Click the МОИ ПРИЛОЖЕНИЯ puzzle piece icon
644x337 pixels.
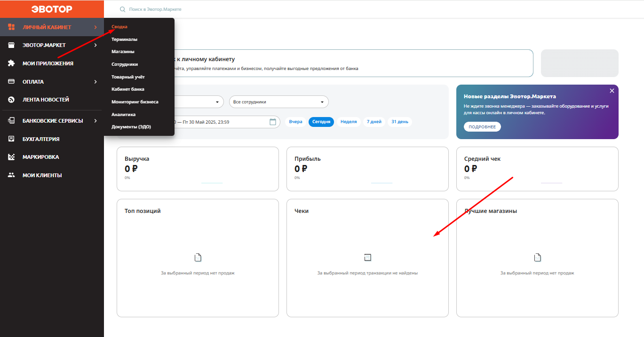click(12, 63)
